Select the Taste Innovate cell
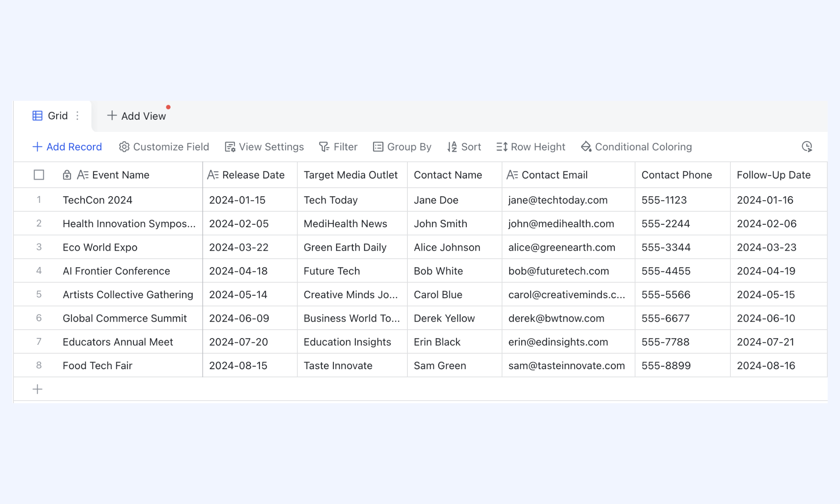The height and width of the screenshot is (504, 840). 352,365
